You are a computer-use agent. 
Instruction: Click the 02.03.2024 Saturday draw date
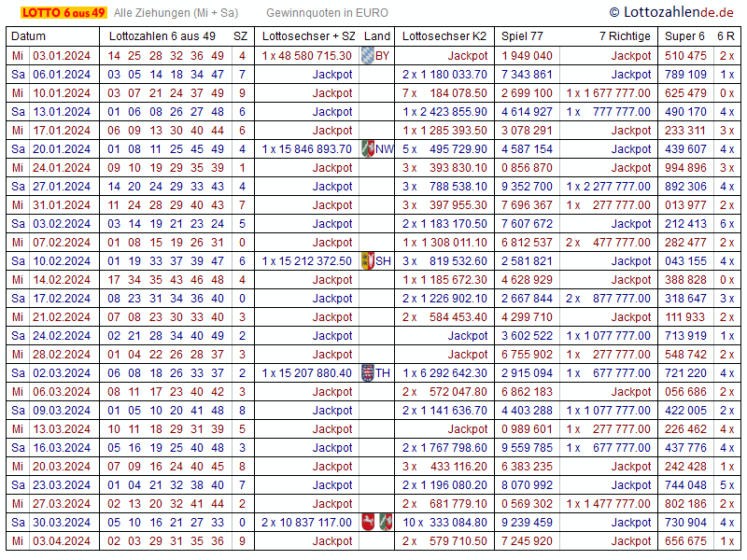(62, 373)
